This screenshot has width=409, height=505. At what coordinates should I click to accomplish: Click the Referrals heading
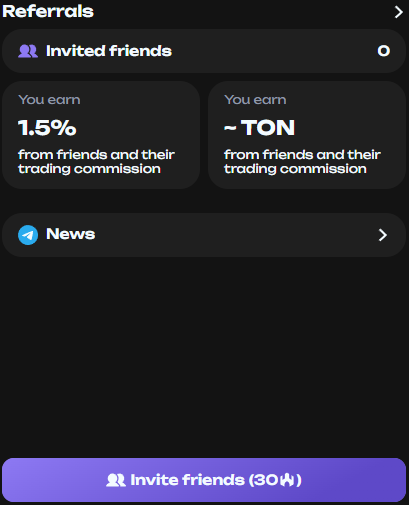[48, 11]
